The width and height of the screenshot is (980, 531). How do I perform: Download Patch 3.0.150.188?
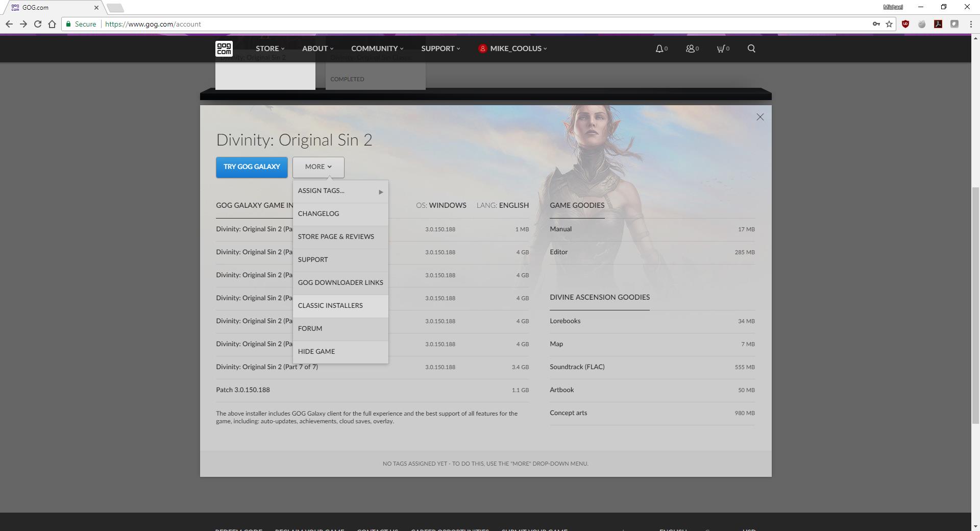click(372, 390)
